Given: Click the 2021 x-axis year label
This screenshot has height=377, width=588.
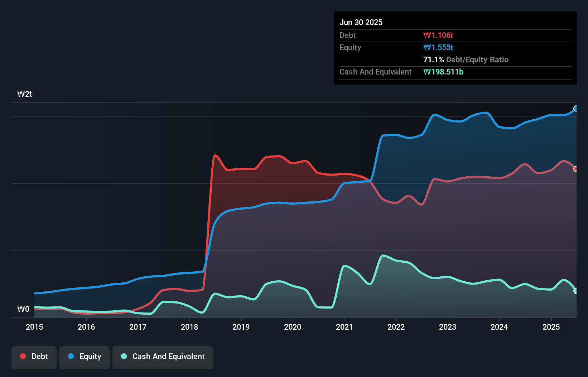Looking at the screenshot, I should (x=344, y=327).
